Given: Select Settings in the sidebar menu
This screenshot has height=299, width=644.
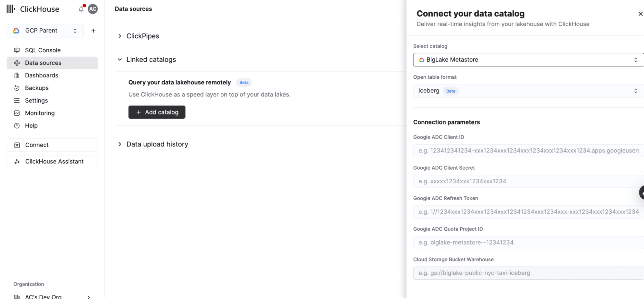Looking at the screenshot, I should tap(36, 101).
